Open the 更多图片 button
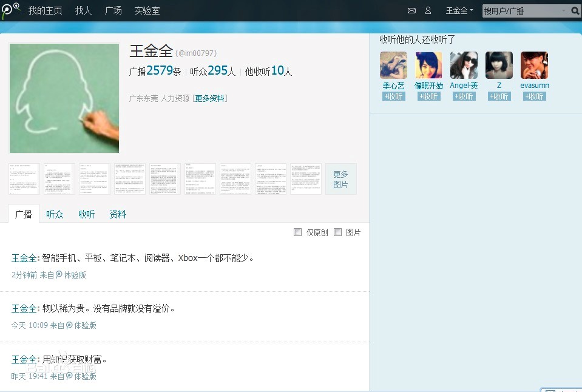Viewport: 582px width, 392px height. click(340, 179)
